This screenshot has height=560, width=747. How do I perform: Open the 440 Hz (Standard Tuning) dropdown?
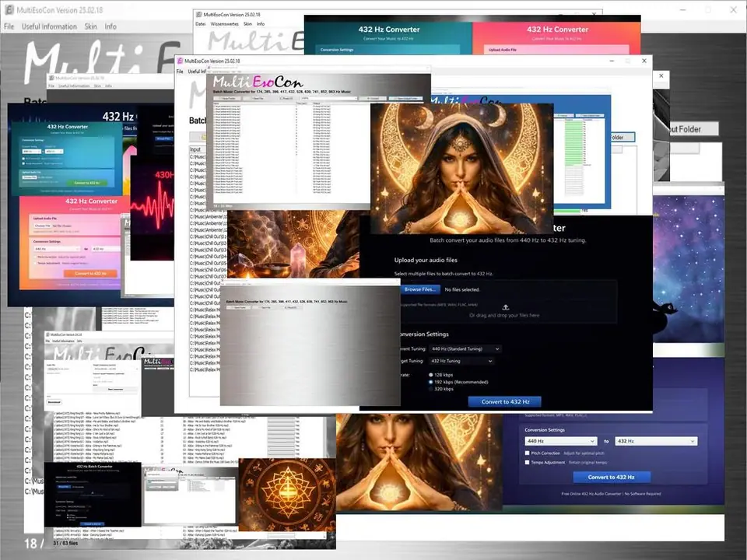(465, 349)
